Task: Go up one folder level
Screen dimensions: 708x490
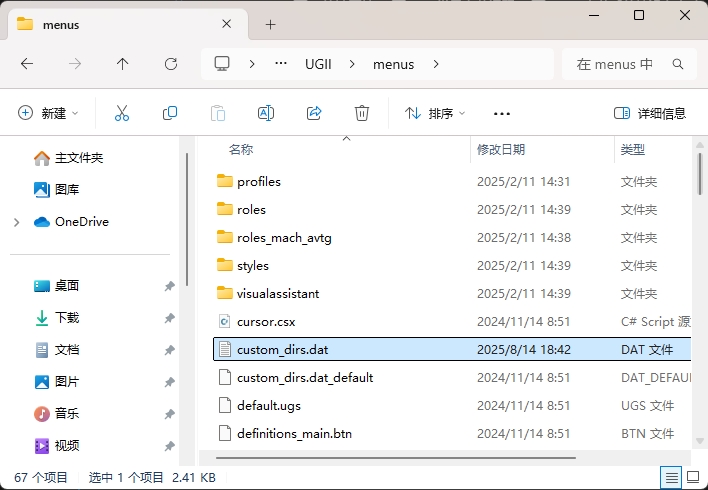Action: point(123,64)
